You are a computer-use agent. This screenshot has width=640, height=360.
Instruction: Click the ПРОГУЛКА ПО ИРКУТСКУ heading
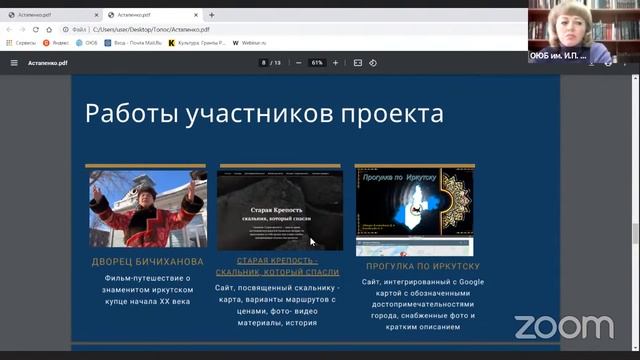tap(423, 267)
